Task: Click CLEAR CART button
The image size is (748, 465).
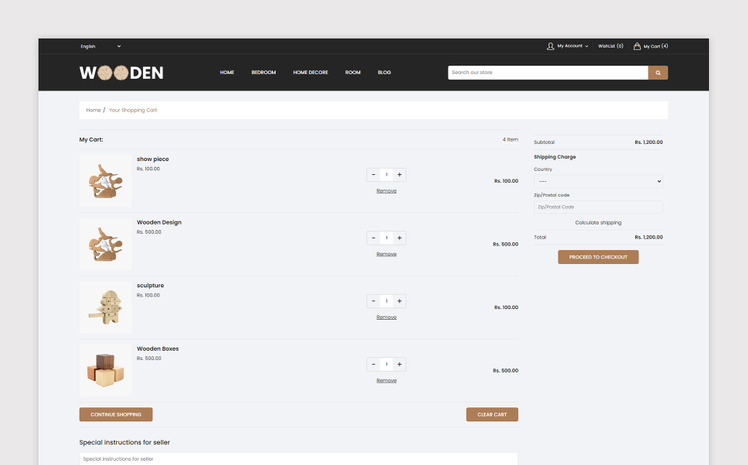Action: (x=492, y=414)
